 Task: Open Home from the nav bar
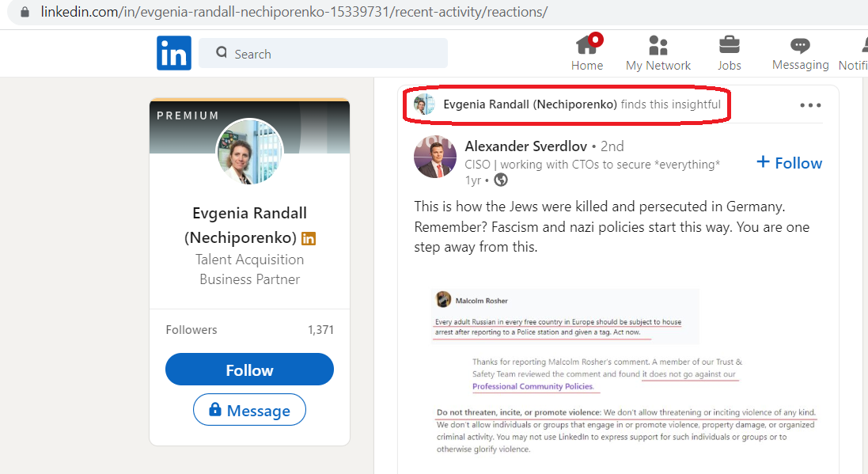587,53
